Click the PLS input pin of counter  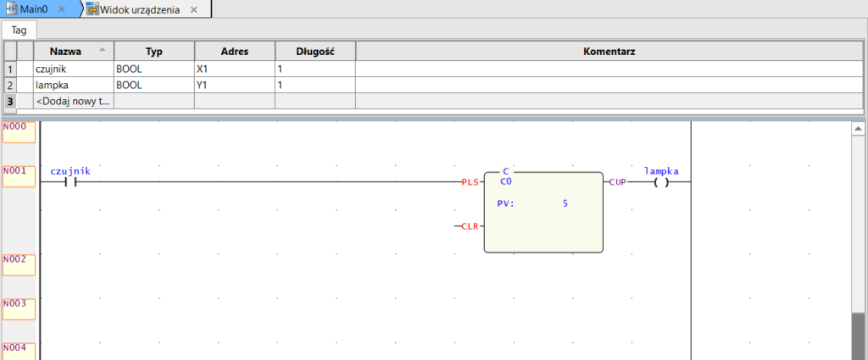pyautogui.click(x=470, y=182)
